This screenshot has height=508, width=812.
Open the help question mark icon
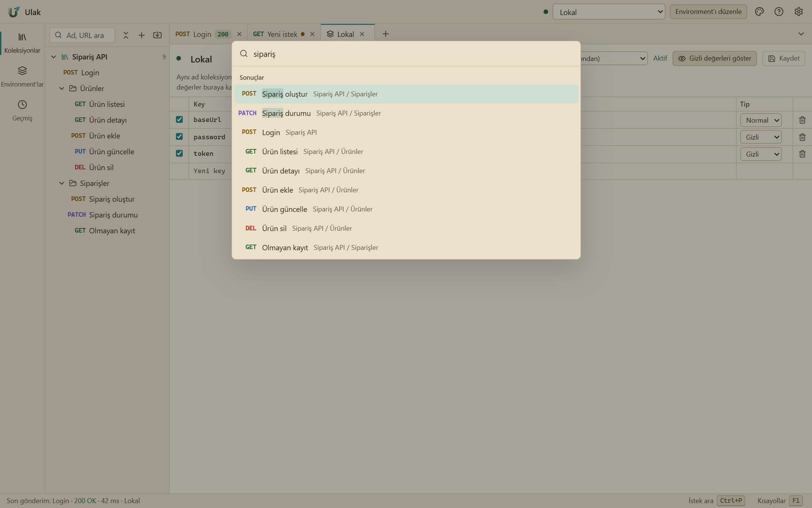coord(779,12)
